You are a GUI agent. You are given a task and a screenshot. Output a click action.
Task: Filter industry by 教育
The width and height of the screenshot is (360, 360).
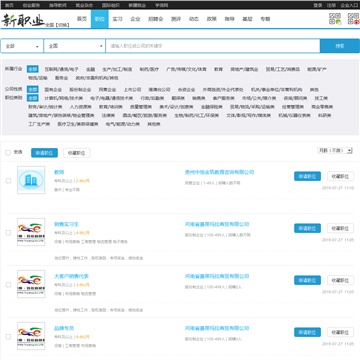point(218,69)
